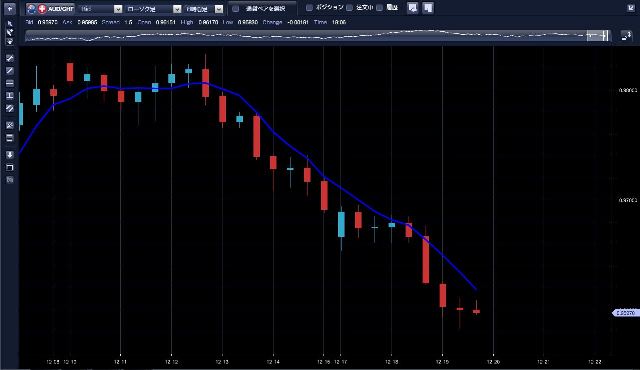Click the first window layout button in toolbar

[413, 8]
